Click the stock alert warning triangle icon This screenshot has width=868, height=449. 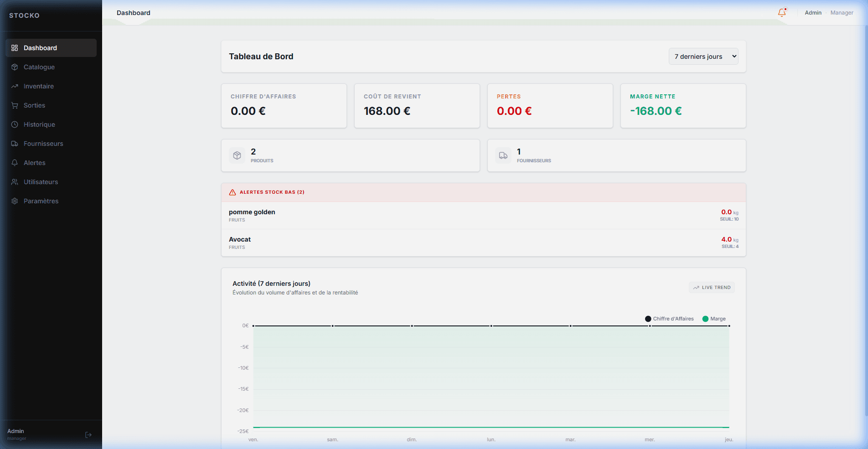[232, 192]
